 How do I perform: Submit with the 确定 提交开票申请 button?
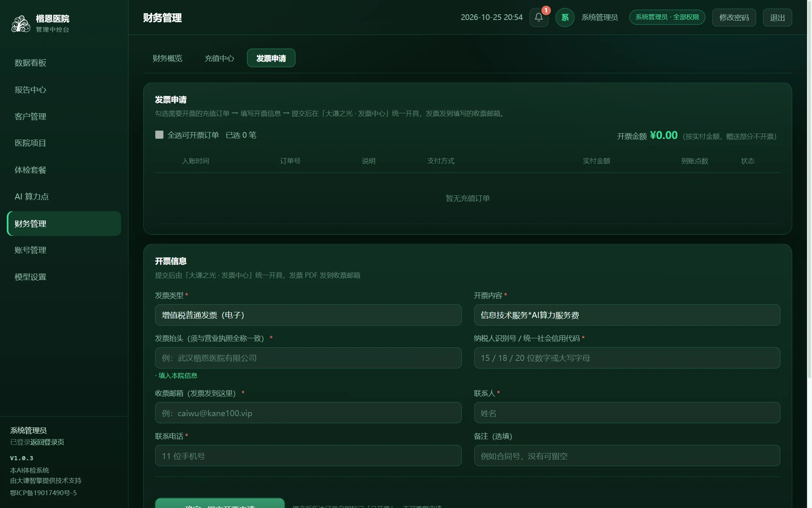pyautogui.click(x=220, y=503)
